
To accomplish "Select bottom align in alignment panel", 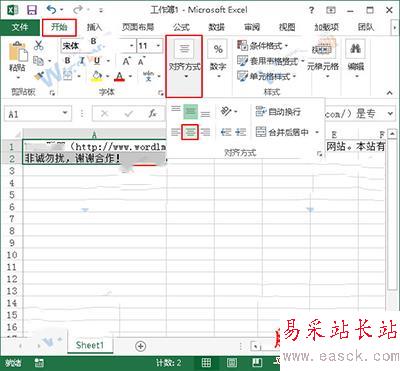I will (205, 114).
